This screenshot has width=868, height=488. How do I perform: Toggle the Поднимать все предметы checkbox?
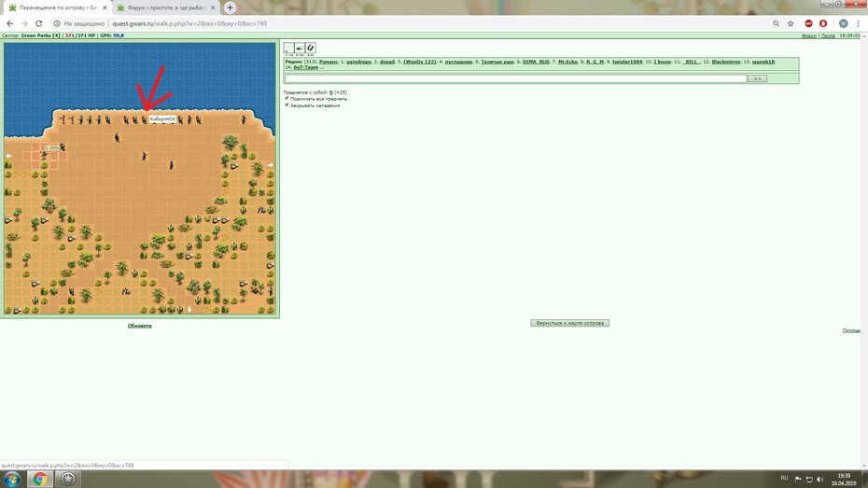(287, 99)
